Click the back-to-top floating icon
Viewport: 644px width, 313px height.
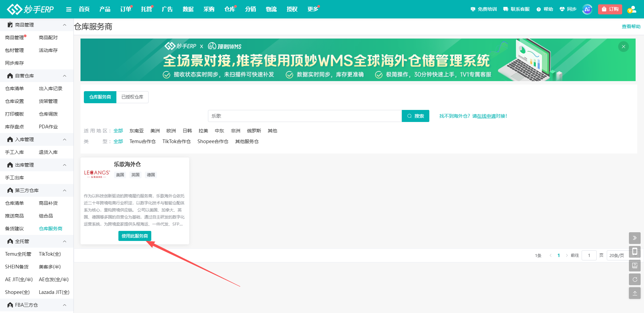point(635,293)
